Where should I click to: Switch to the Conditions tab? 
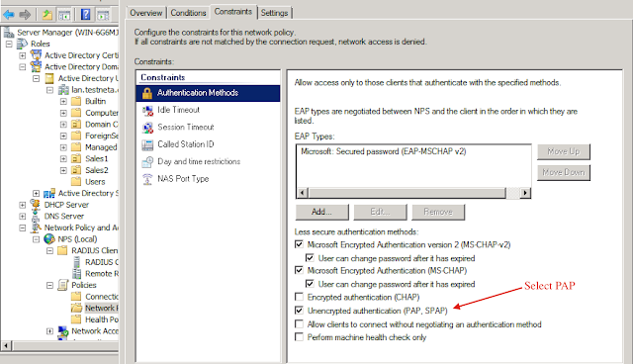(x=188, y=13)
